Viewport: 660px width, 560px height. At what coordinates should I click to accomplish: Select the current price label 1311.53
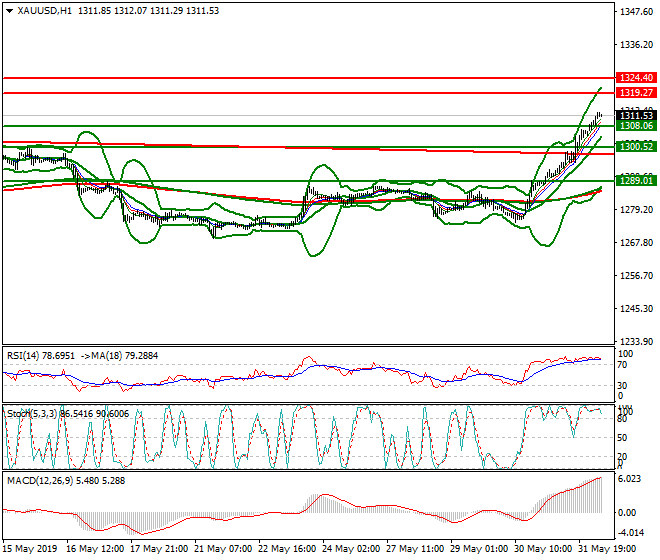tap(636, 115)
